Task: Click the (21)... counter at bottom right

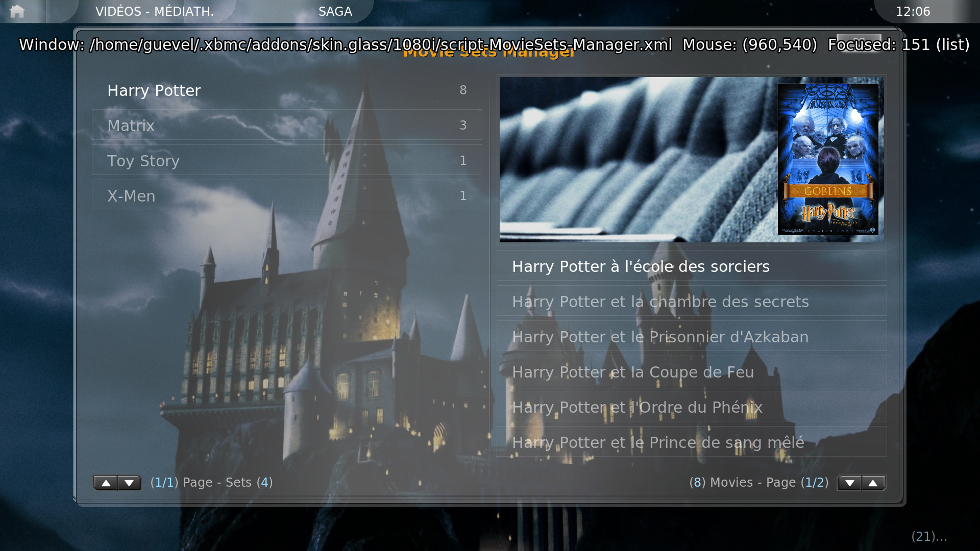Action: click(929, 536)
